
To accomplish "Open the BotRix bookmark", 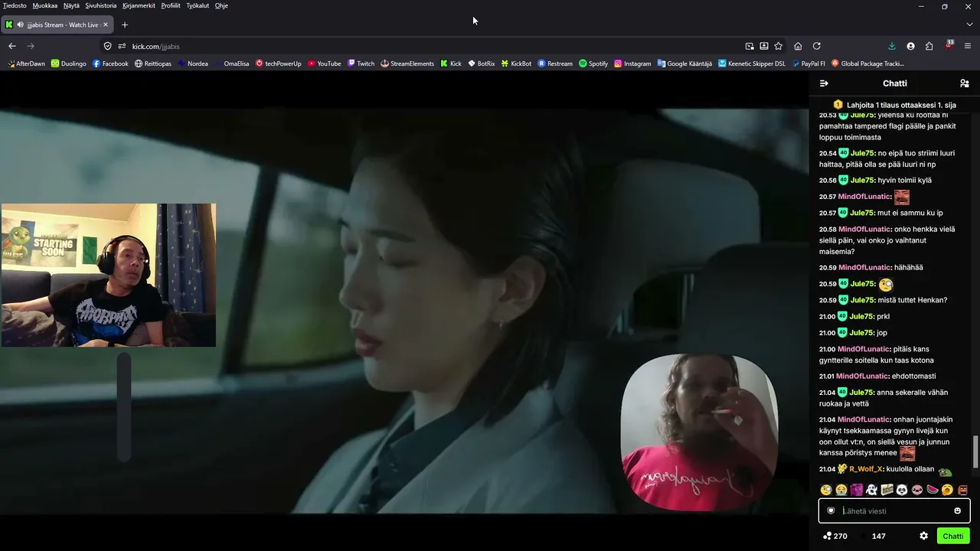I will [x=482, y=64].
